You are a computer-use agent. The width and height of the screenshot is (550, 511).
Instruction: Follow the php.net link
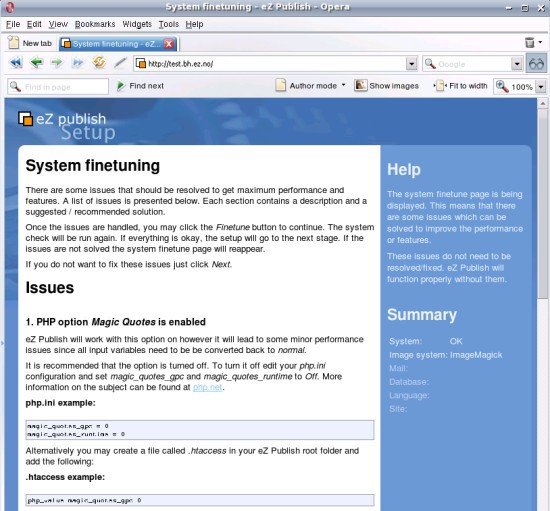207,387
